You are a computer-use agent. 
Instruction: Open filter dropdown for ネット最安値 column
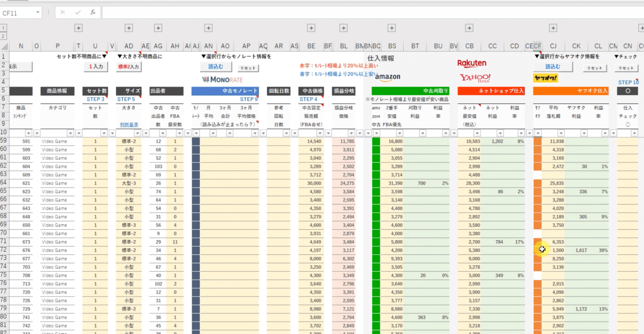click(x=477, y=133)
